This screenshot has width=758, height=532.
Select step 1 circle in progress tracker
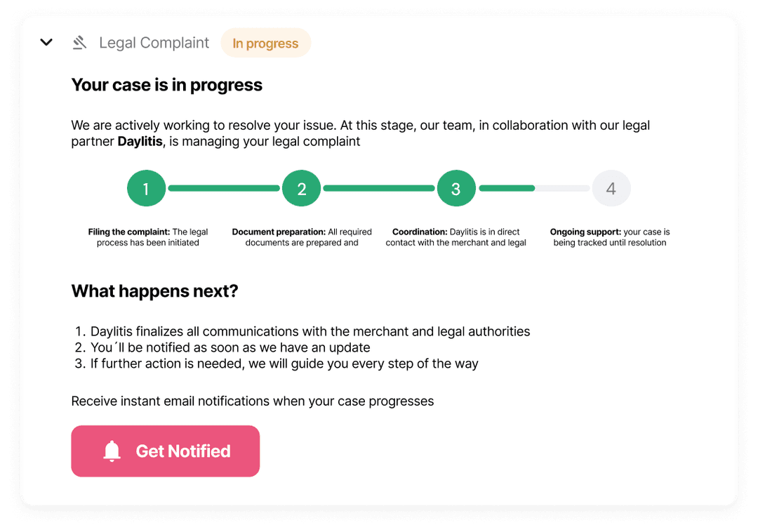click(x=146, y=189)
